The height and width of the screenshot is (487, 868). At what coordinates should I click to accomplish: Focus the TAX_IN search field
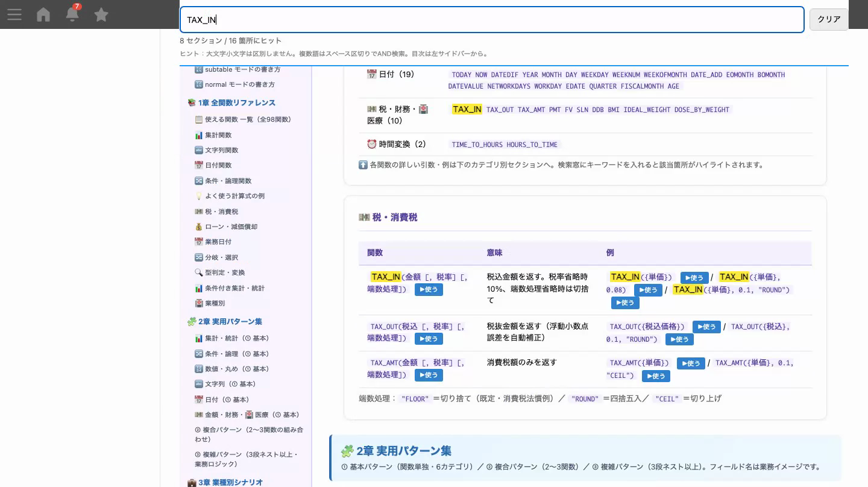click(x=492, y=20)
